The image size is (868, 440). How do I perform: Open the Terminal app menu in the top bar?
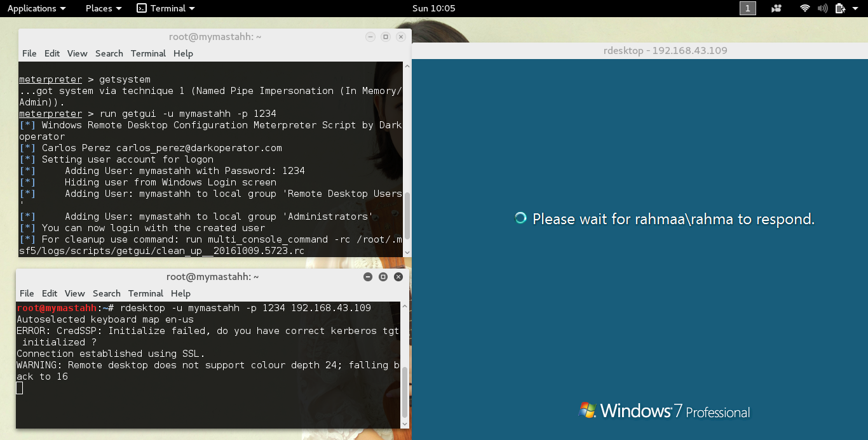pyautogui.click(x=166, y=8)
